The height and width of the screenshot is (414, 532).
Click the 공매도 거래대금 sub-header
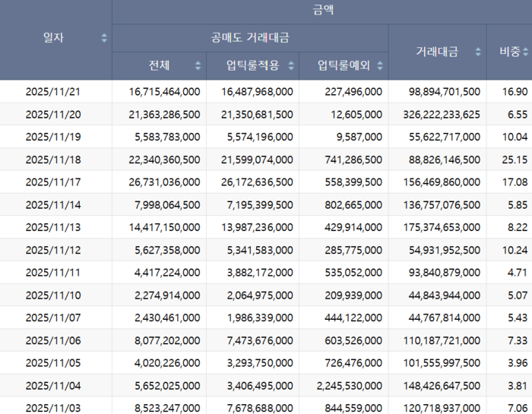pos(250,37)
